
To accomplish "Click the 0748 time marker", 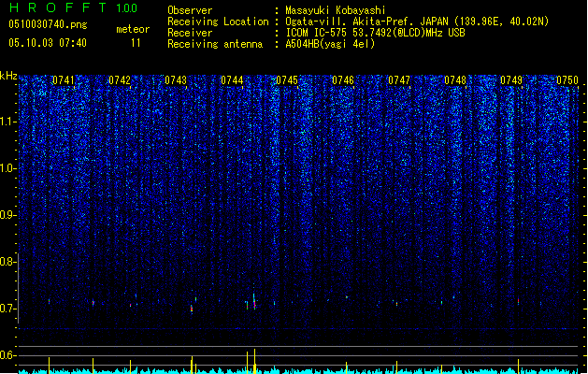I will (x=455, y=80).
